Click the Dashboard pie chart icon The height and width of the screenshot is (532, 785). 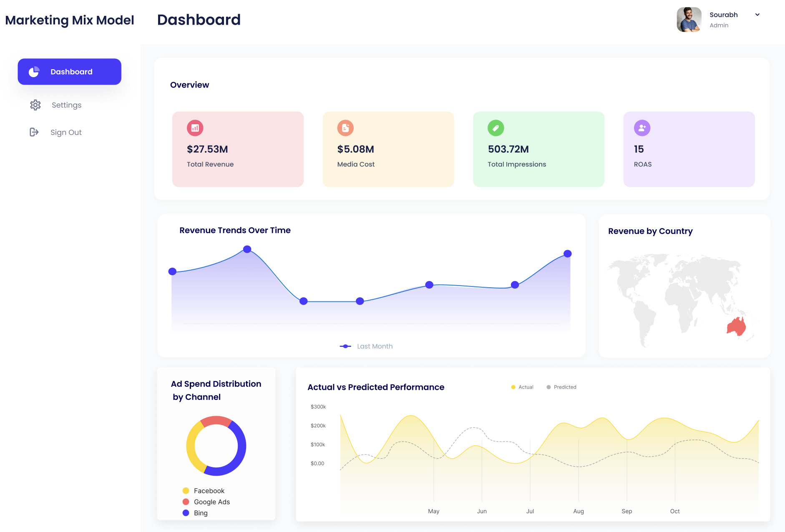(x=34, y=72)
